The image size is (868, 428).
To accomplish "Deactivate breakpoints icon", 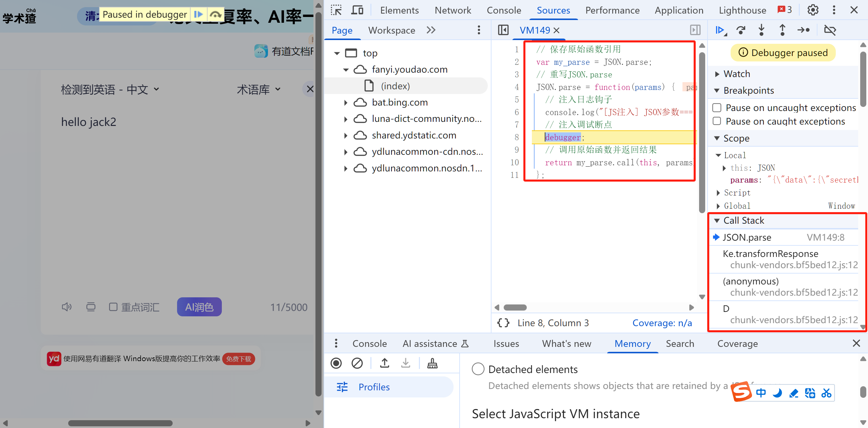I will point(830,30).
